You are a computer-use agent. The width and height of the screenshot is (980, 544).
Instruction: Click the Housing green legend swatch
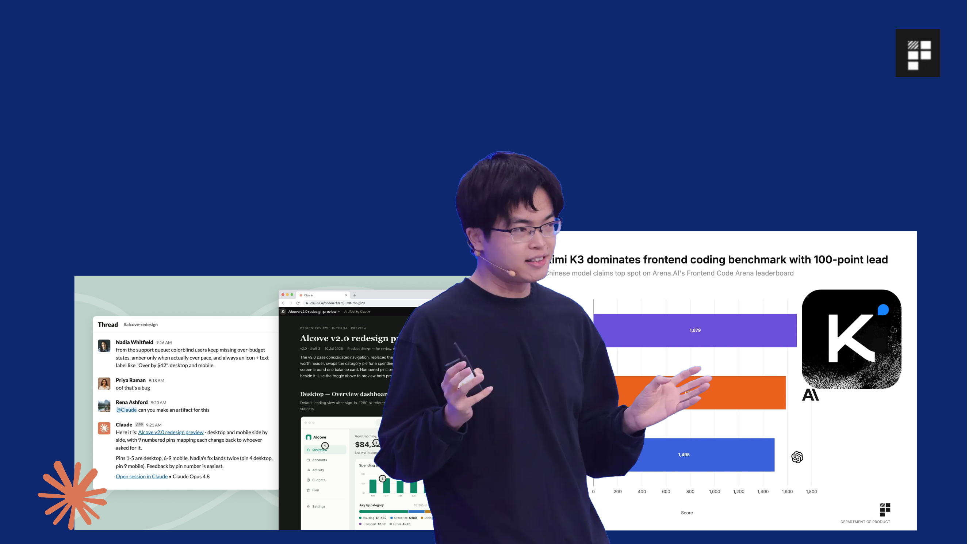click(360, 518)
